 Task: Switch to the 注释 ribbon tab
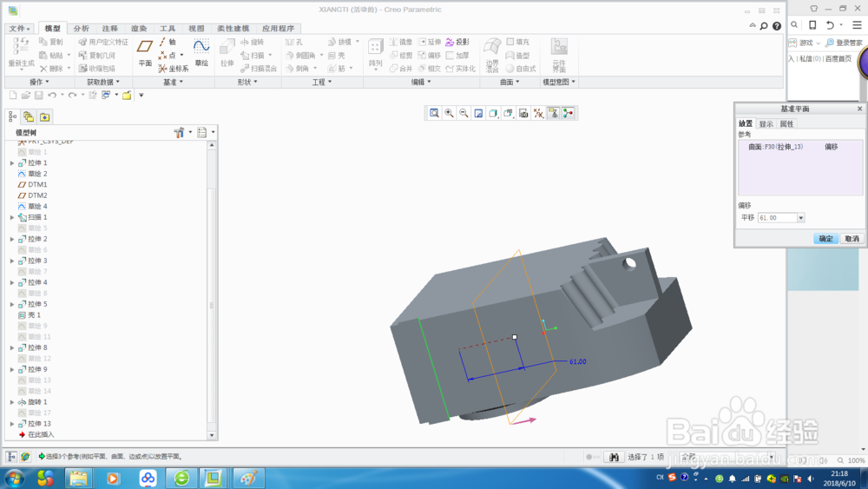109,29
